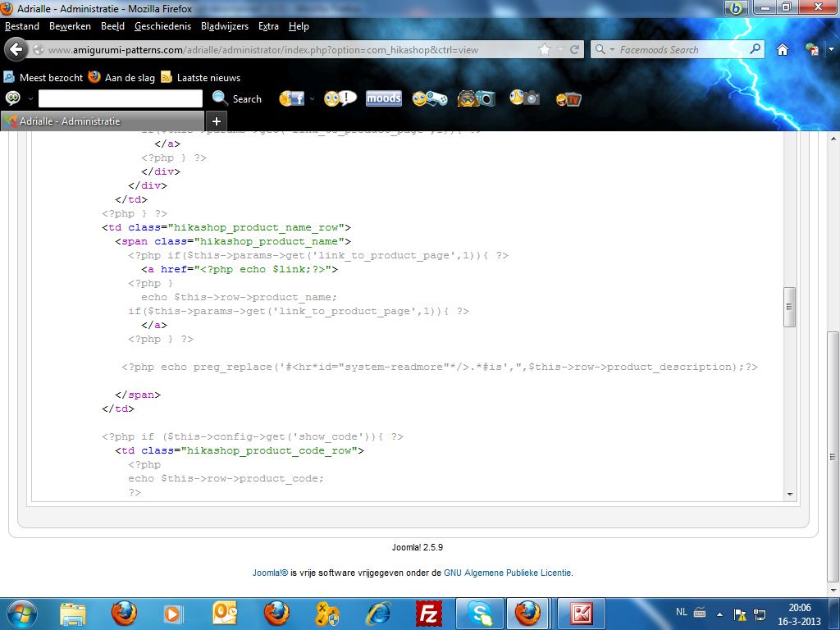Launch FileZilla from the taskbar

(x=428, y=613)
